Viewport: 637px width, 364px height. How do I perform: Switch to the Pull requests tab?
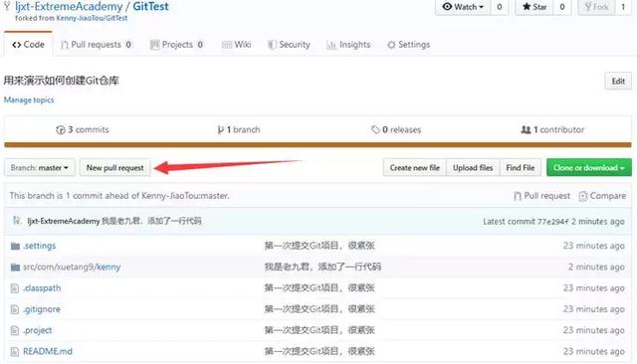(x=96, y=45)
